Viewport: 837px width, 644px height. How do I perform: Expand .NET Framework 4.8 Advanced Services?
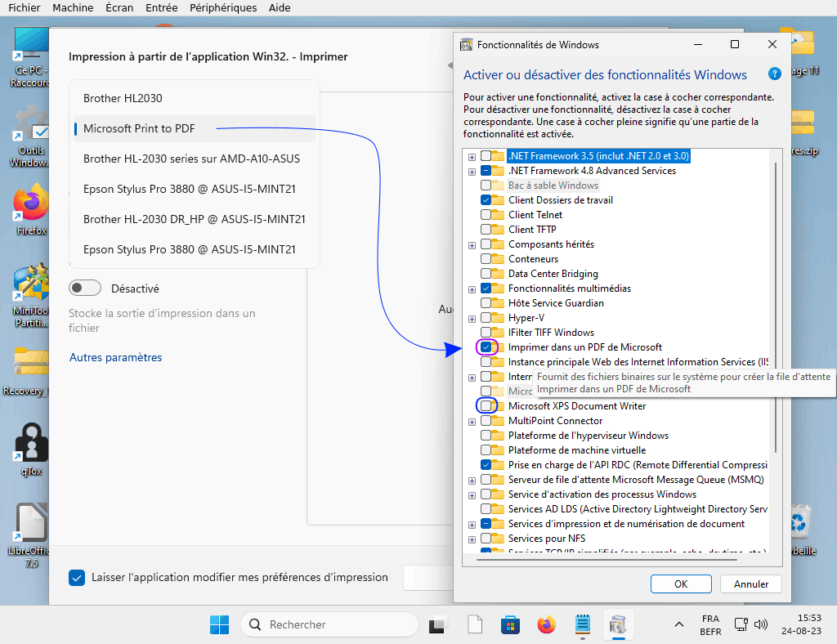coord(472,172)
